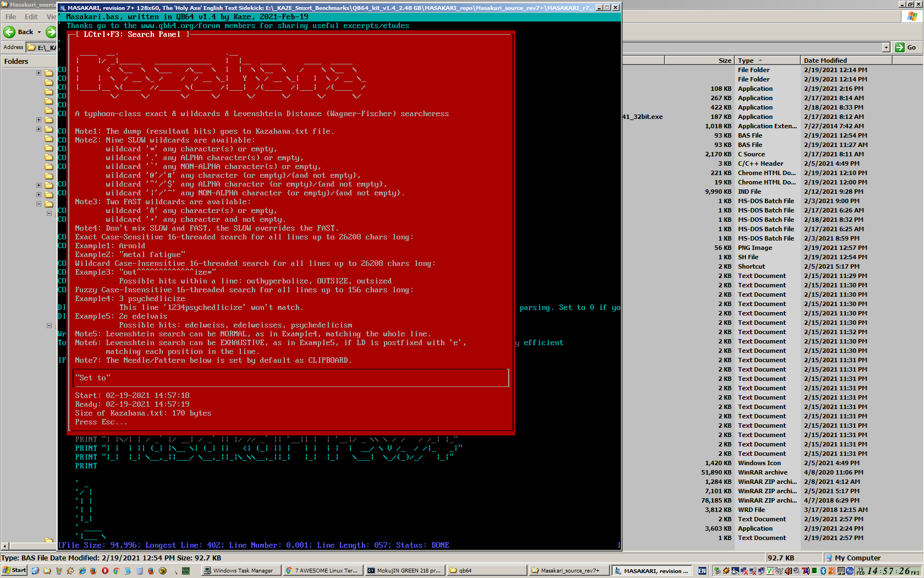Open the address bar dropdown arrow

[x=886, y=47]
